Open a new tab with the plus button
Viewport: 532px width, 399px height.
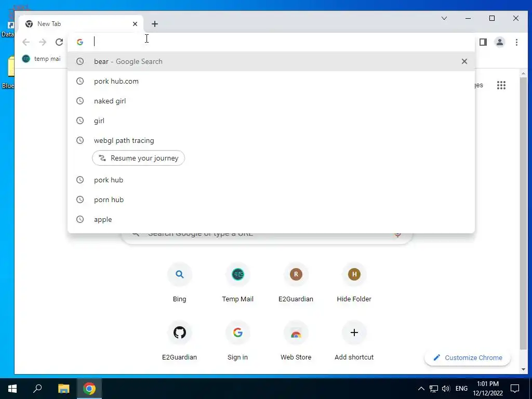point(155,24)
